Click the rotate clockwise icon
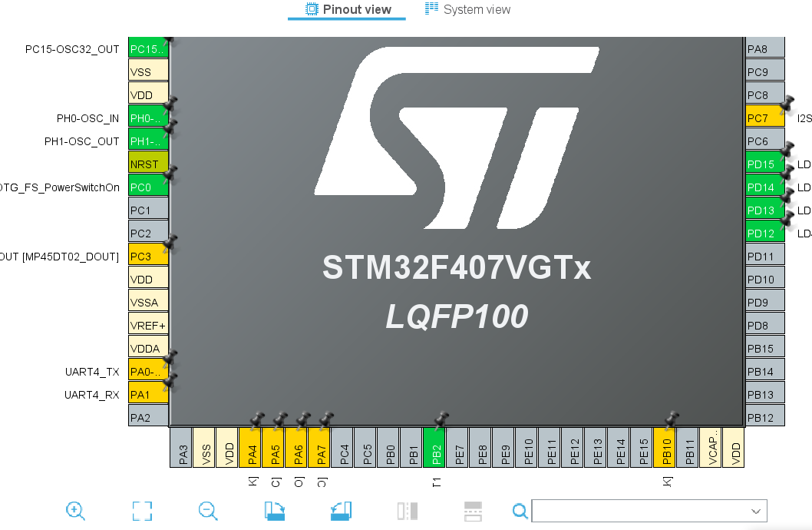 [275, 511]
